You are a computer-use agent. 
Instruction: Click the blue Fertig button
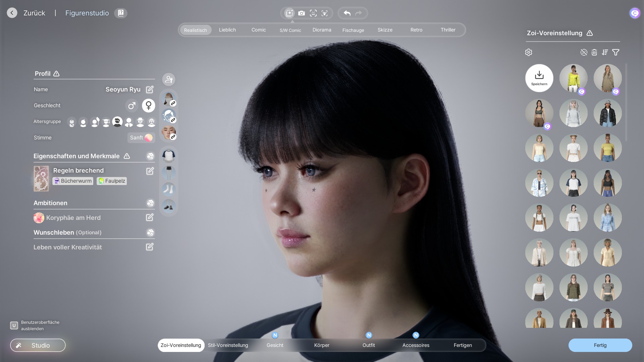coord(600,345)
